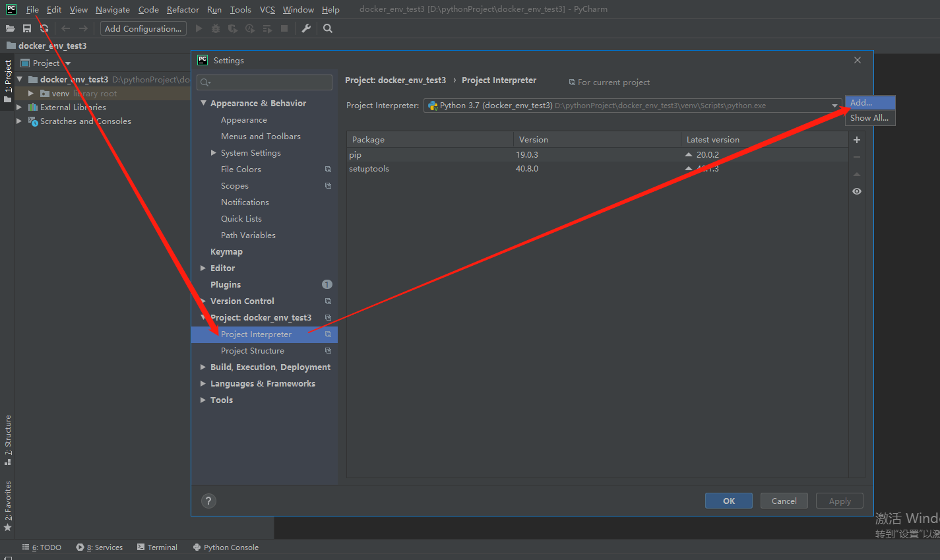
Task: Confirm settings with the OK button
Action: (x=728, y=500)
